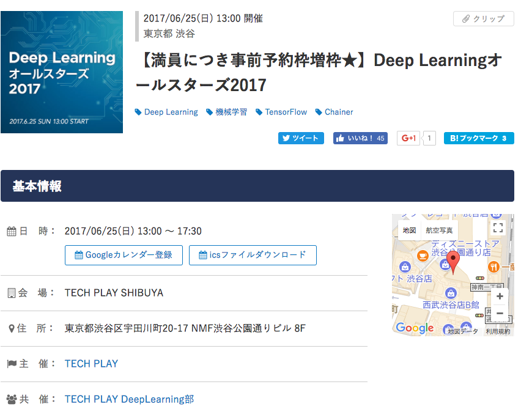Switch the map to 航空写真 view
521x420 pixels.
(439, 230)
